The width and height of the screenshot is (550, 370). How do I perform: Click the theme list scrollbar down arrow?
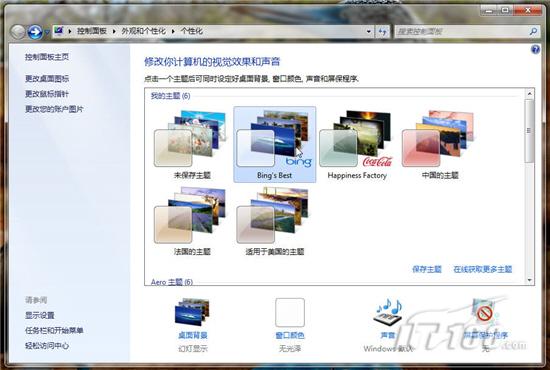click(529, 280)
